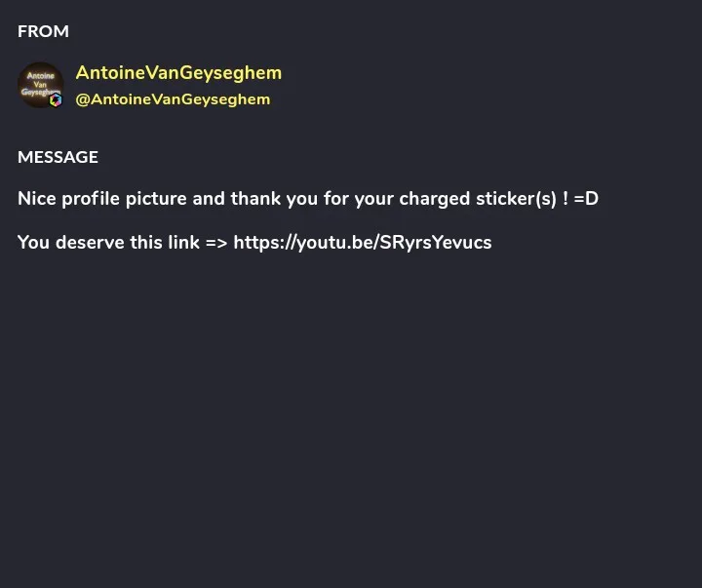
Task: Click the "=D" emoticon in the message
Action: (586, 199)
